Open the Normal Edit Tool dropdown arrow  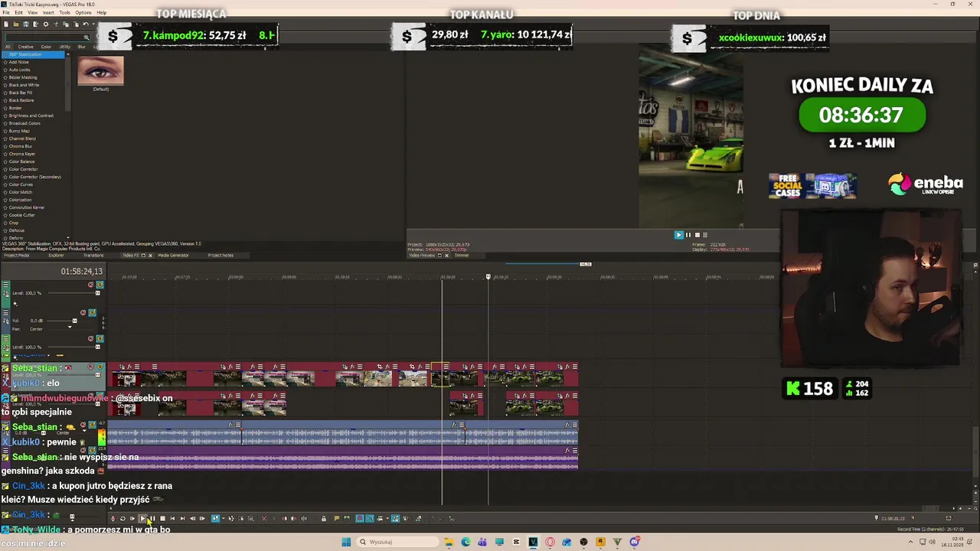point(223,519)
